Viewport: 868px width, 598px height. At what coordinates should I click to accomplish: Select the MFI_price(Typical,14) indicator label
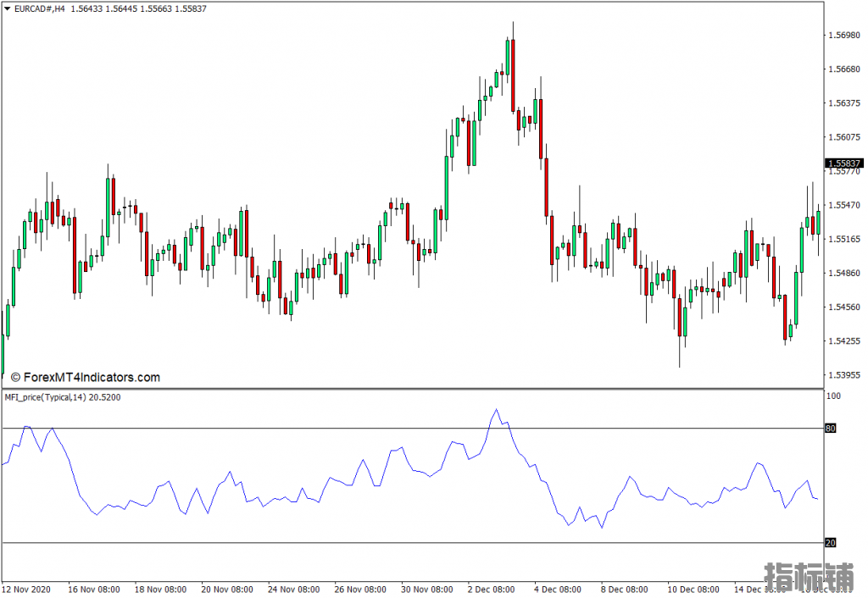coord(46,397)
